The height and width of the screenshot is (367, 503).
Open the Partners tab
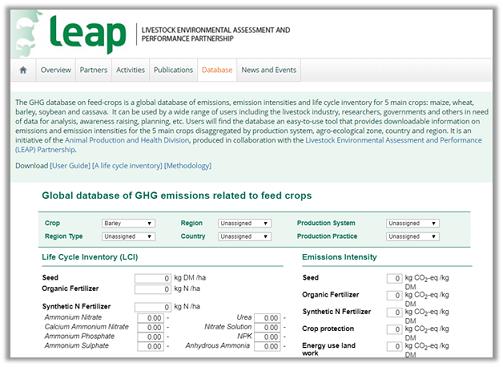click(x=93, y=70)
